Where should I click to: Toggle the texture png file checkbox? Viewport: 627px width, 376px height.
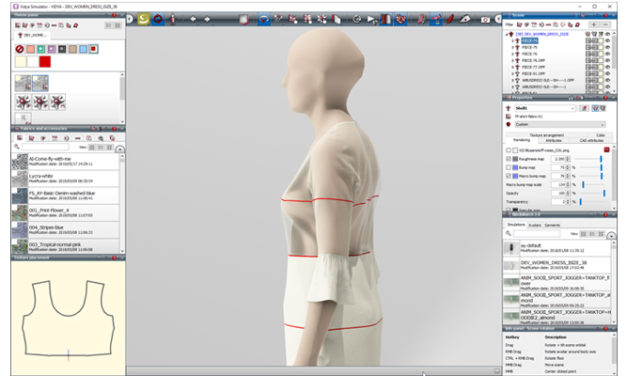tap(508, 150)
